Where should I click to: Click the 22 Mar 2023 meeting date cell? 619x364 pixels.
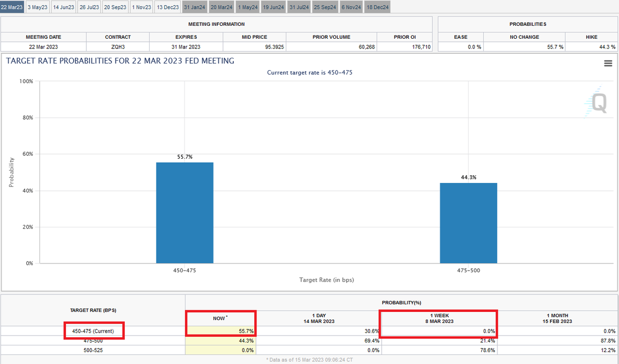pyautogui.click(x=43, y=46)
